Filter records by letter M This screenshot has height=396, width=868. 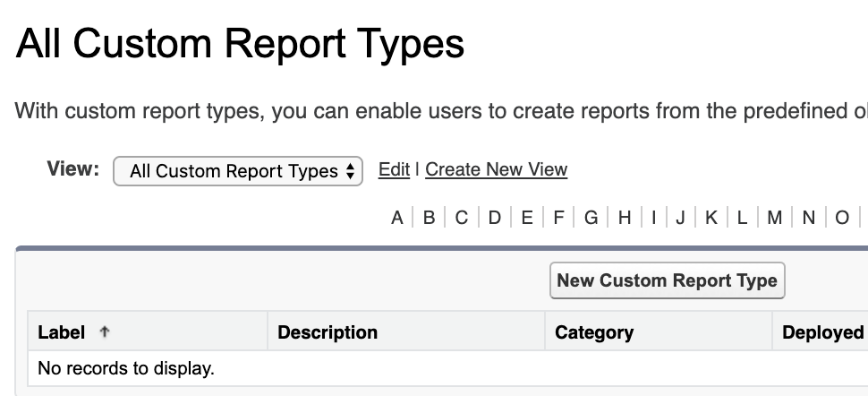774,218
